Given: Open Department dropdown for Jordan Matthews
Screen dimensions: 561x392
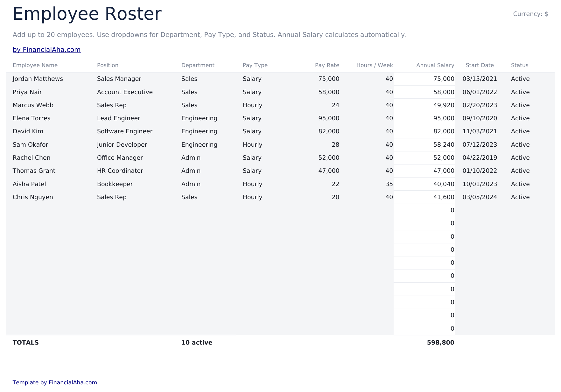Looking at the screenshot, I should coord(206,79).
